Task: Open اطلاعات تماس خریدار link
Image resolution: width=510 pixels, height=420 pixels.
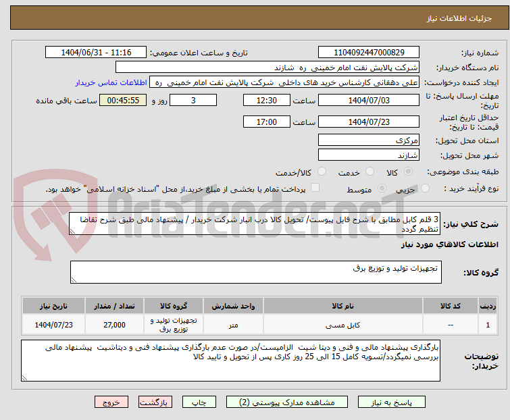Action: (111, 82)
